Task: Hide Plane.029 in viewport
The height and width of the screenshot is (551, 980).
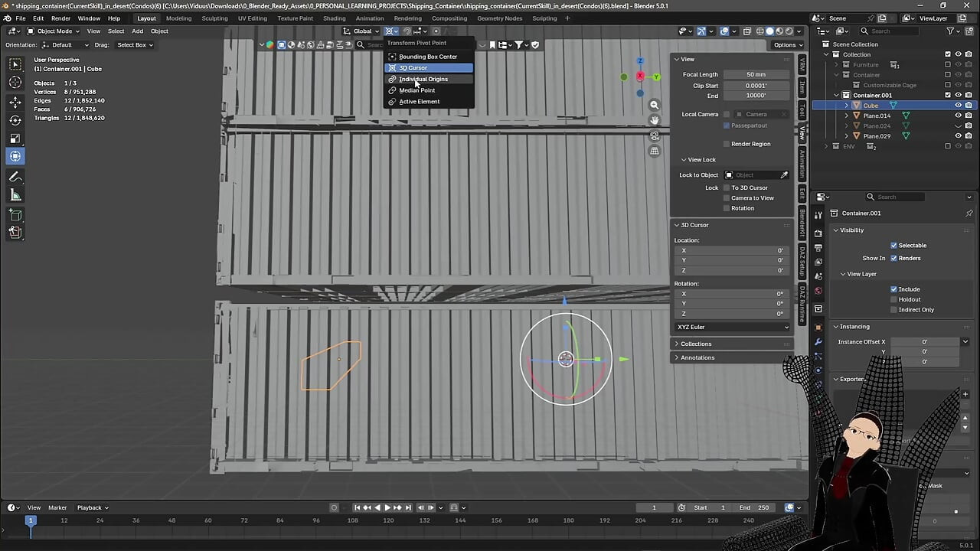Action: pyautogui.click(x=958, y=136)
